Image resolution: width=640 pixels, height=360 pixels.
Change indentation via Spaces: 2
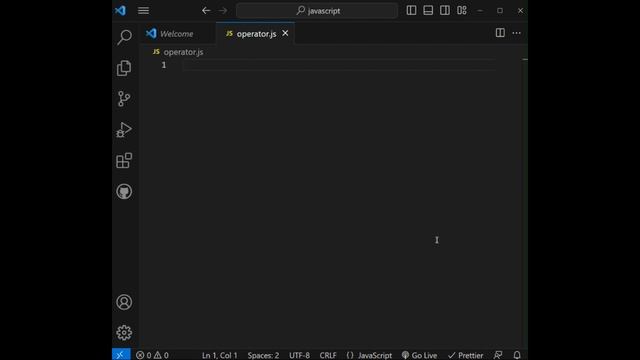point(263,355)
